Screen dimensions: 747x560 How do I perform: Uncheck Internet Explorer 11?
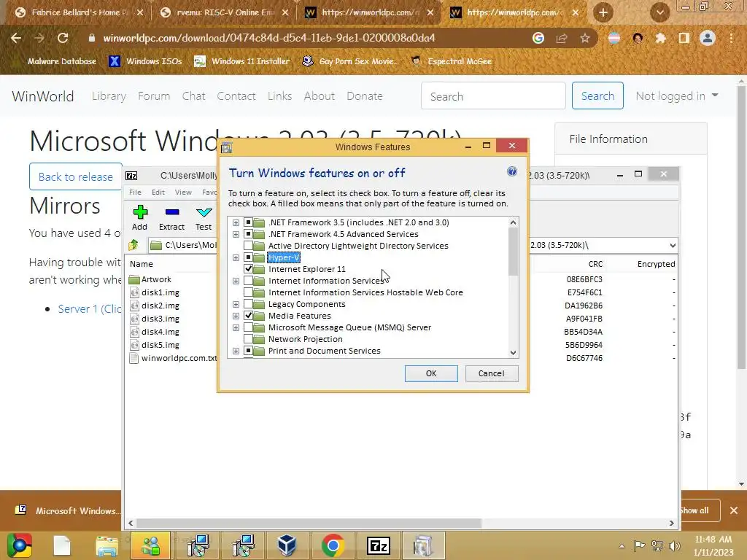click(248, 269)
